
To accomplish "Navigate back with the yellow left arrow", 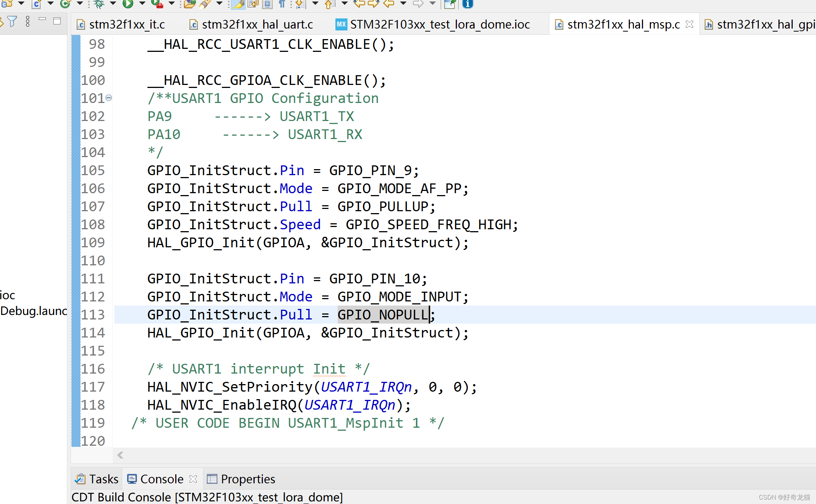I will pos(388,4).
